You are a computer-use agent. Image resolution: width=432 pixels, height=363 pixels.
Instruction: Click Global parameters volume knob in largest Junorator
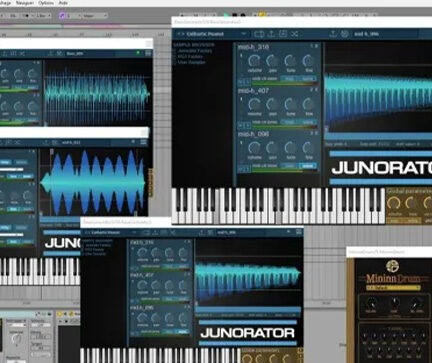tap(394, 203)
